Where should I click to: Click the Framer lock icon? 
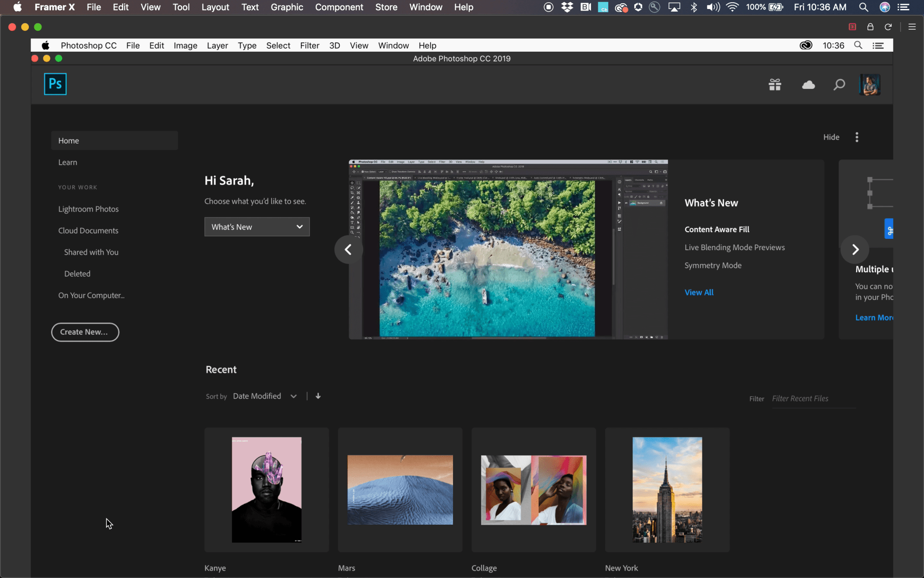coord(870,27)
